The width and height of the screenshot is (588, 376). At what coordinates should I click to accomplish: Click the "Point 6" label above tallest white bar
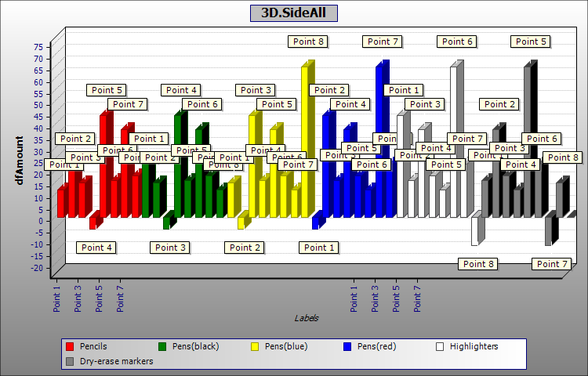457,42
